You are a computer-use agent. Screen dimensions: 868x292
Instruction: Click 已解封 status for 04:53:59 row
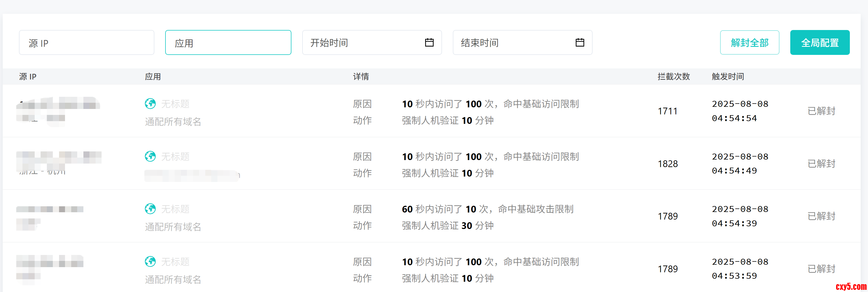tap(821, 269)
